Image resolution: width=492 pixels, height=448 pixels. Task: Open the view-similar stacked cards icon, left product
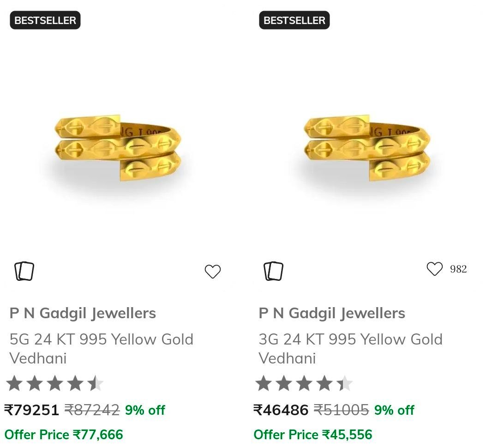(25, 271)
